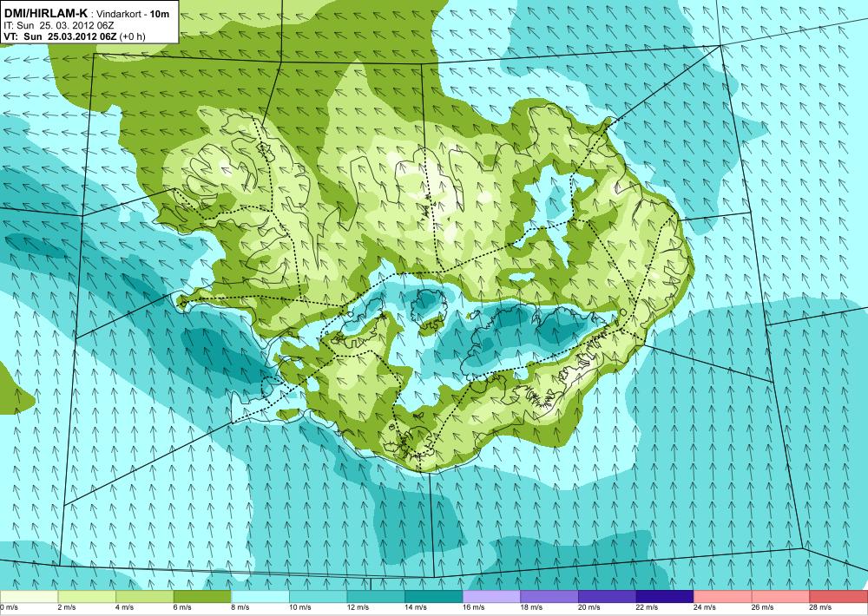This screenshot has height=616, width=868.
Task: Click the '12 m/s' legend label
Action: (x=358, y=607)
